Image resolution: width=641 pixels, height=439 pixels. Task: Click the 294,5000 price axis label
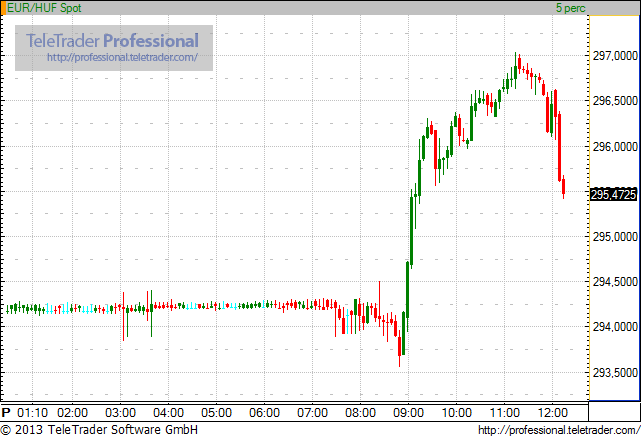[x=615, y=282]
